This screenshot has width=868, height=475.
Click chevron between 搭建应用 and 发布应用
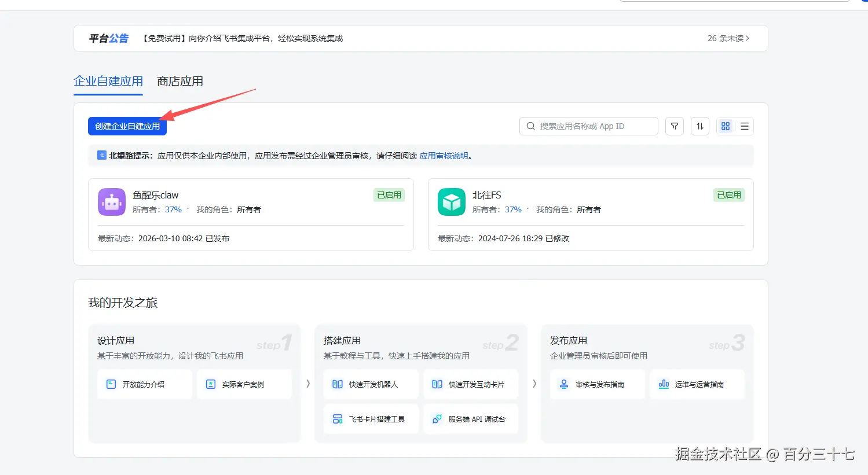point(534,384)
